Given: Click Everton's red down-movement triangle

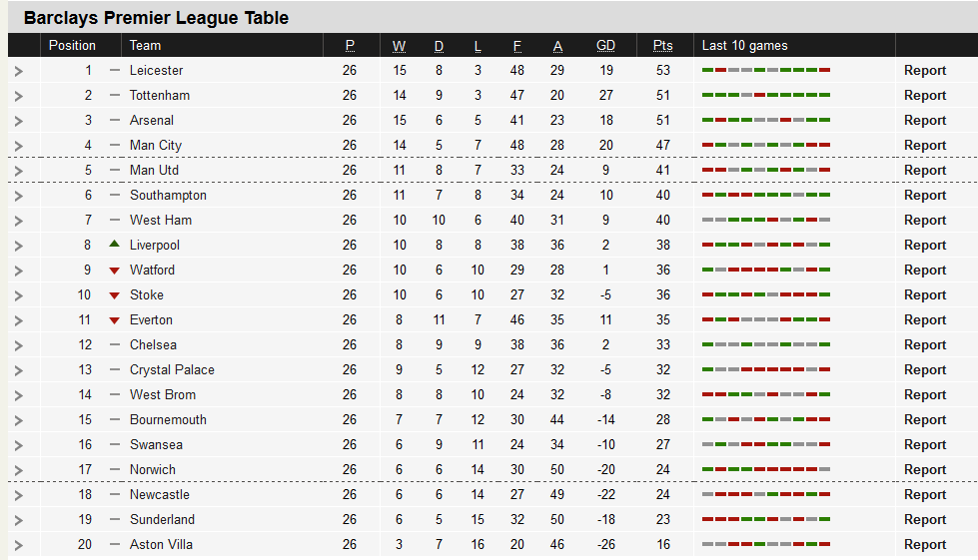Looking at the screenshot, I should [114, 320].
